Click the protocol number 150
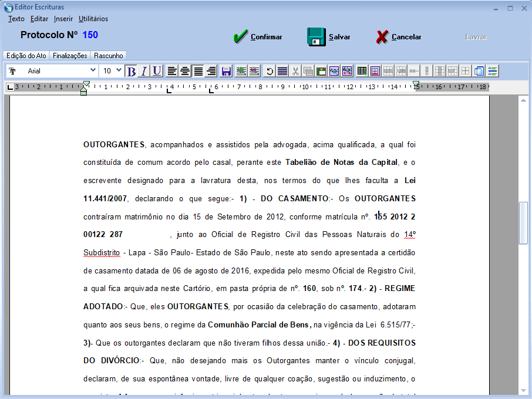Screen dimensions: 532x399 point(90,35)
